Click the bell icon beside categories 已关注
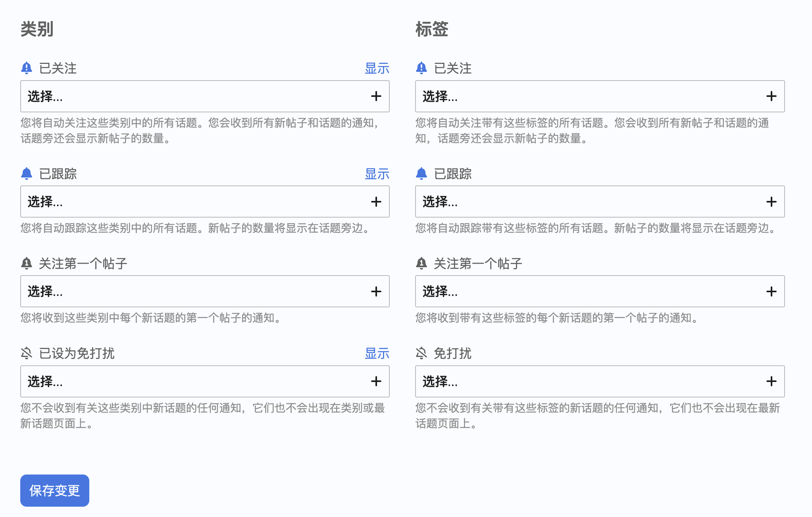The image size is (812, 517). pos(27,68)
